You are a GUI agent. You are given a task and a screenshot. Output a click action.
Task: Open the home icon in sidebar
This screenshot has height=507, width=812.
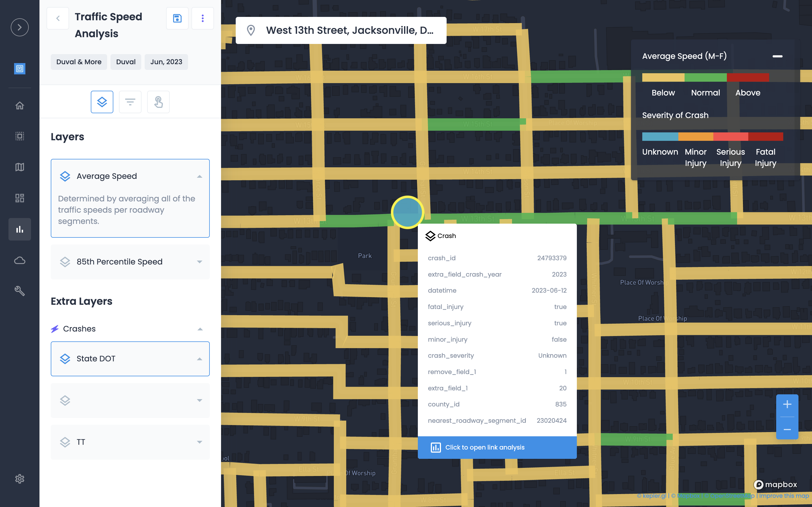pos(19,106)
